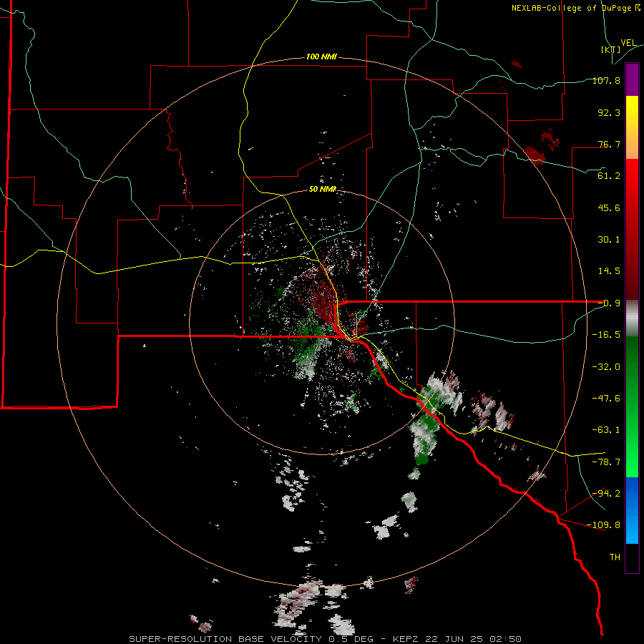Select the 14.5 scale value

click(609, 271)
